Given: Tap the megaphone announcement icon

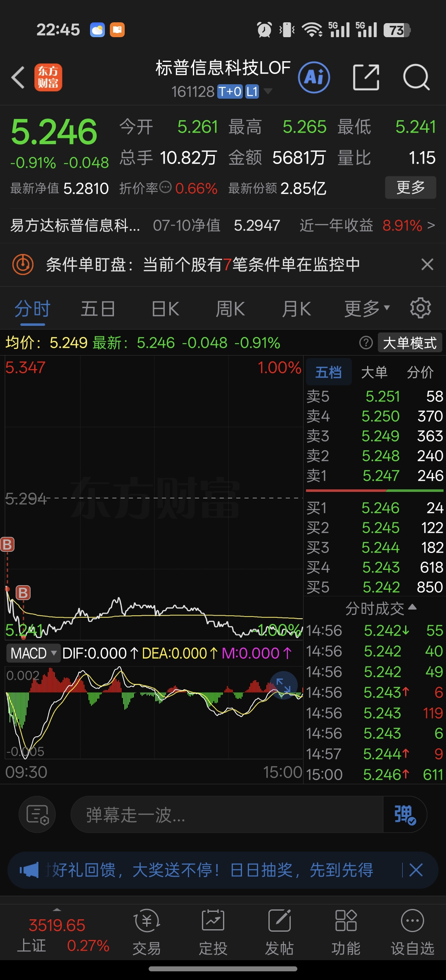Looking at the screenshot, I should pos(29,870).
